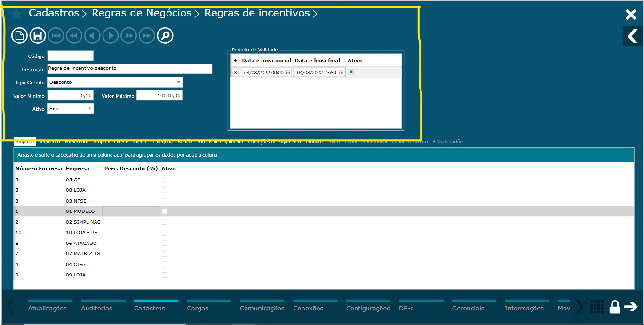Create a new record using the document icon
Viewport: 644px width, 325px height.
coord(19,35)
